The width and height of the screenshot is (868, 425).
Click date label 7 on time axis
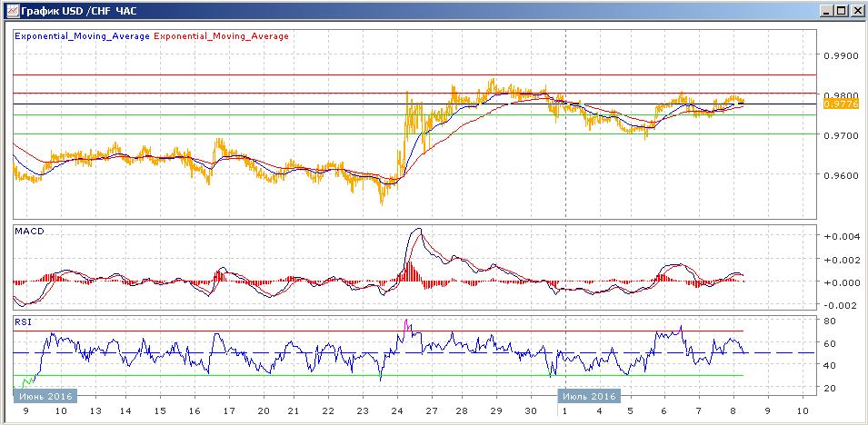[699, 411]
